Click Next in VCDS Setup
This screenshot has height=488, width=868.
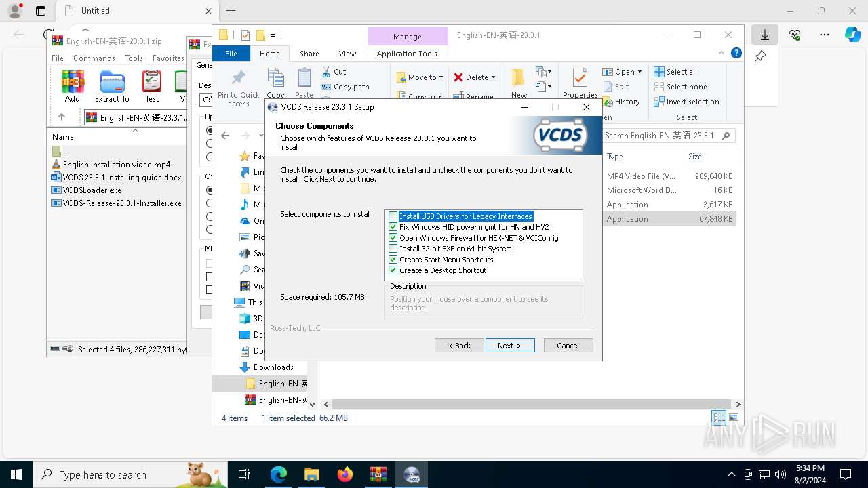pos(510,346)
